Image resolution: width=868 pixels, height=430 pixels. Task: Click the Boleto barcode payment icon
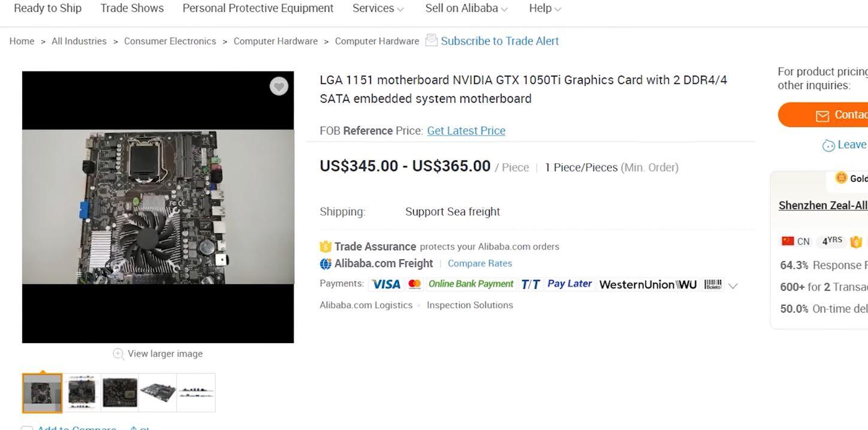pos(713,284)
